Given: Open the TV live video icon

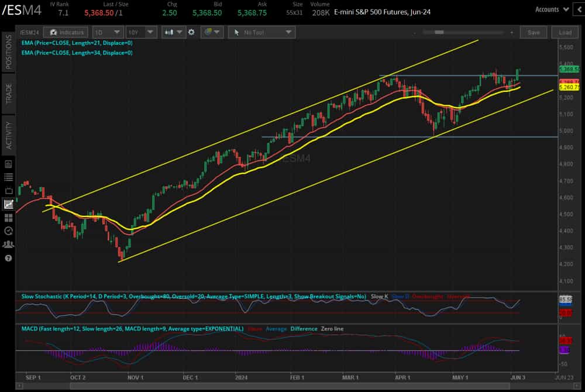Looking at the screenshot, I should click(8, 191).
